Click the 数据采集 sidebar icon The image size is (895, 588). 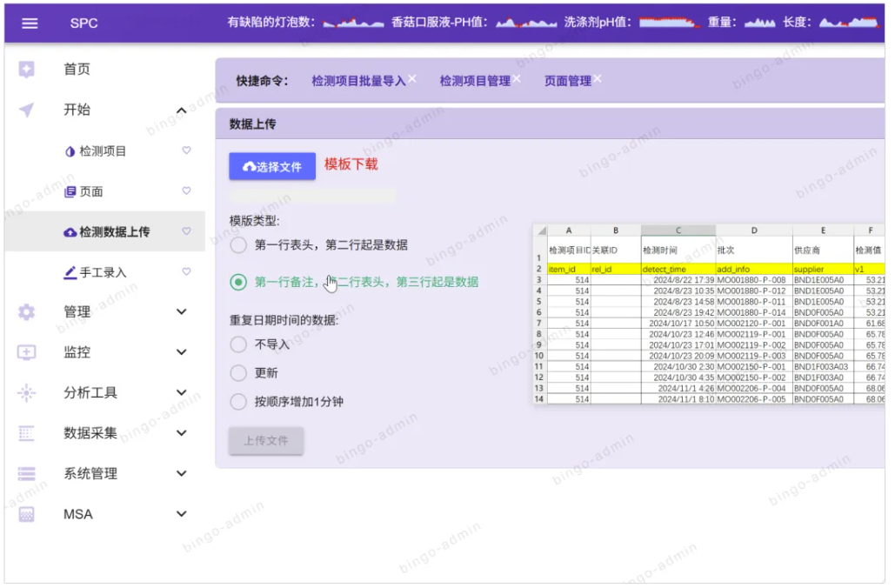click(27, 433)
